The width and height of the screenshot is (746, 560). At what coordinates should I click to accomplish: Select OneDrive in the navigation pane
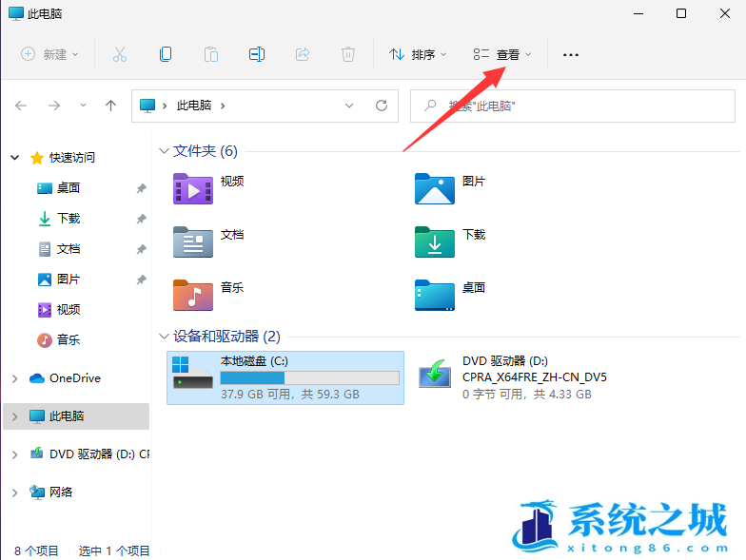point(74,378)
